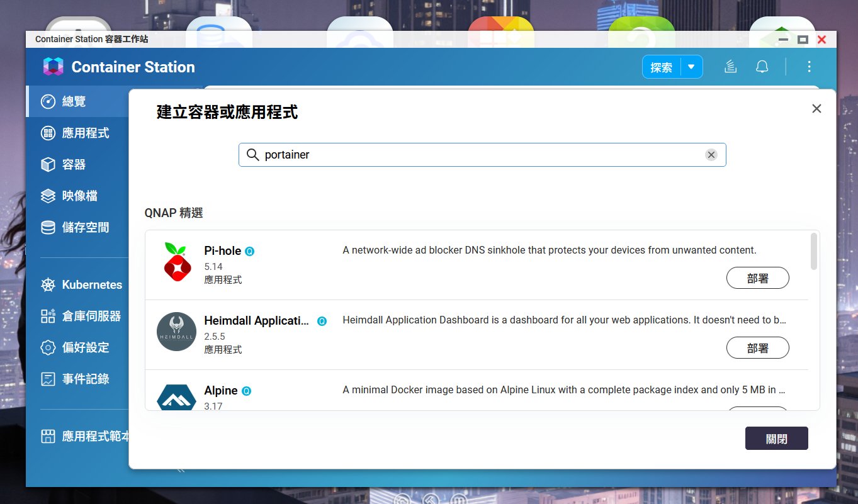The height and width of the screenshot is (504, 858).
Task: Click the Pi-hole title text
Action: [223, 250]
